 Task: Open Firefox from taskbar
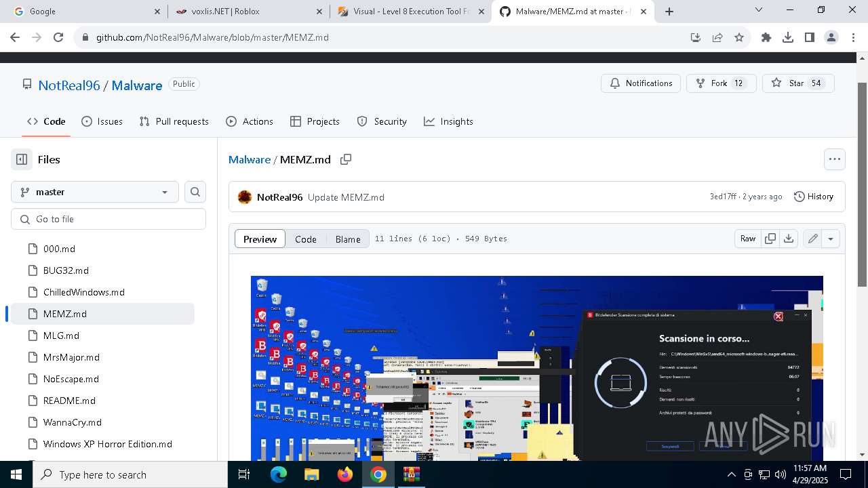tap(345, 474)
